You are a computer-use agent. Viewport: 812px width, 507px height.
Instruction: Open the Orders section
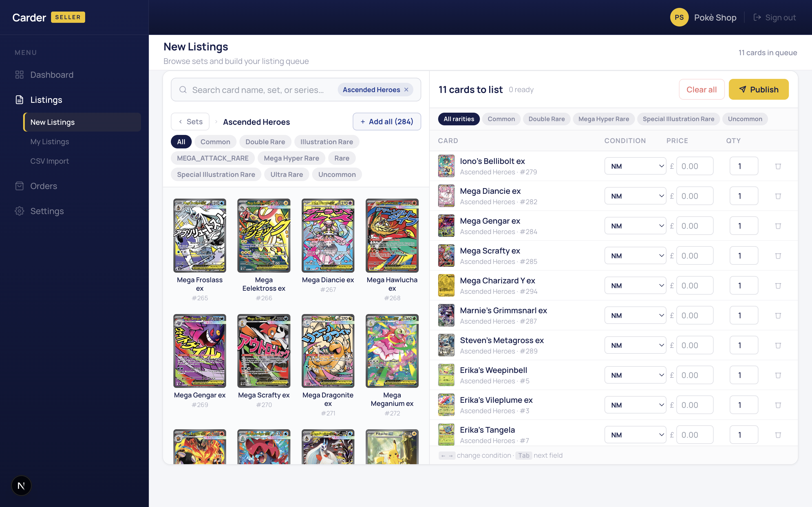click(44, 186)
